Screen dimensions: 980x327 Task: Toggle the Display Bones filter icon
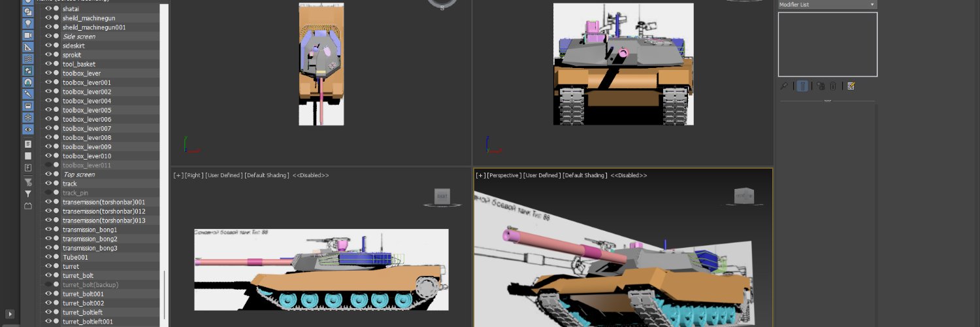pyautogui.click(x=28, y=94)
